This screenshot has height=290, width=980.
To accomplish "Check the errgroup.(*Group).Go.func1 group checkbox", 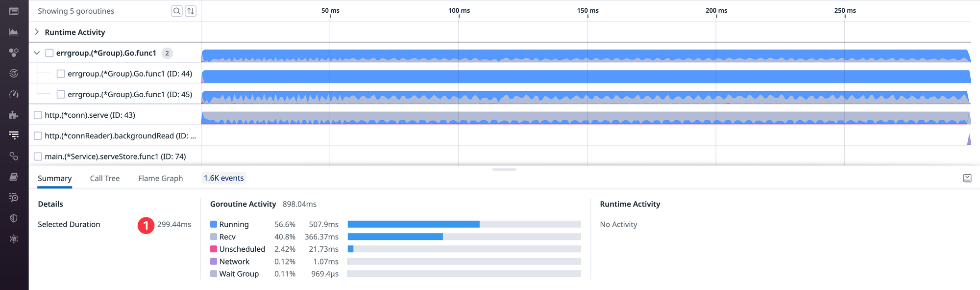I will pyautogui.click(x=49, y=53).
